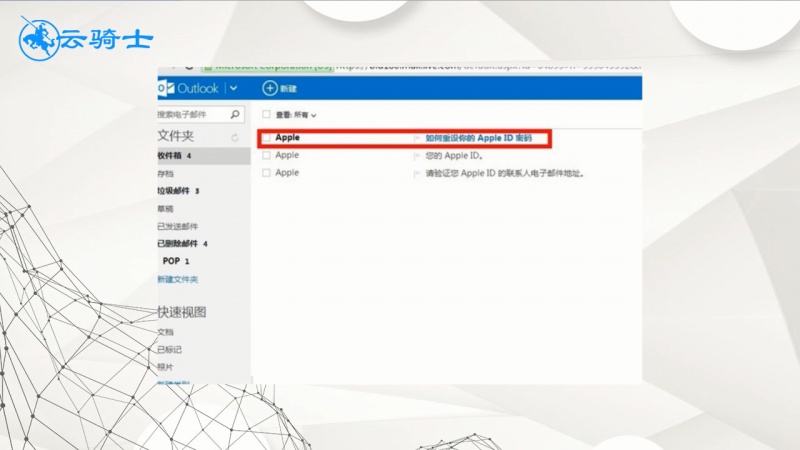This screenshot has width=800, height=450.
Task: Tick checkbox for 如何重设你的 Apple ID 密码 email
Action: [x=266, y=138]
